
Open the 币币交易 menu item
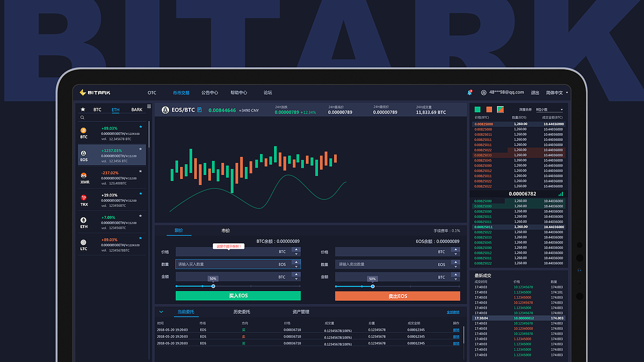[x=181, y=93]
